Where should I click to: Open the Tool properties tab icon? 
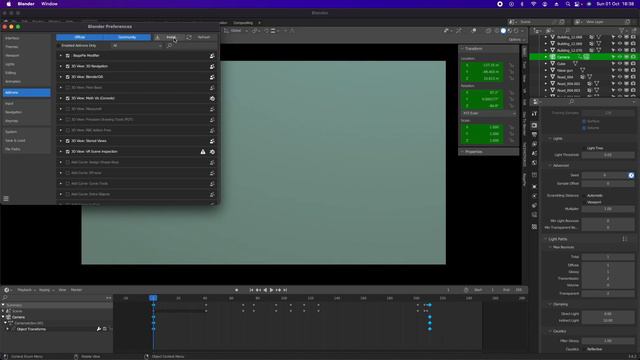[534, 114]
